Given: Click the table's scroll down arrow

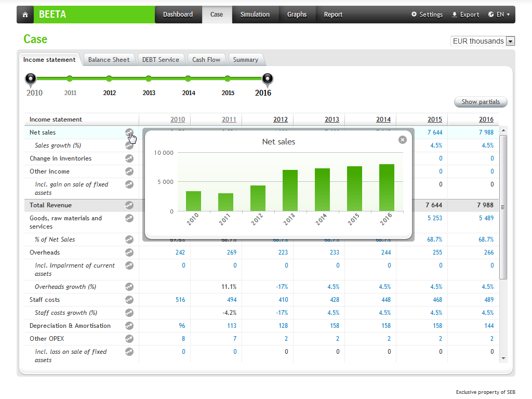Looking at the screenshot, I should [x=503, y=358].
